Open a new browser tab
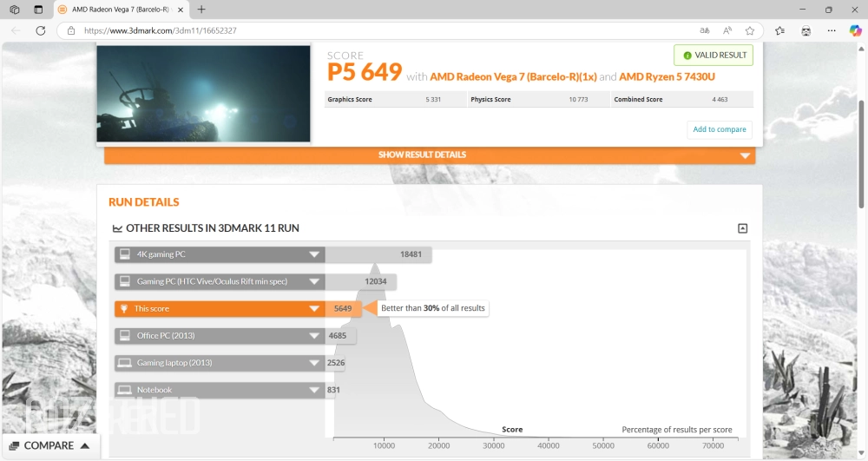 (x=201, y=10)
